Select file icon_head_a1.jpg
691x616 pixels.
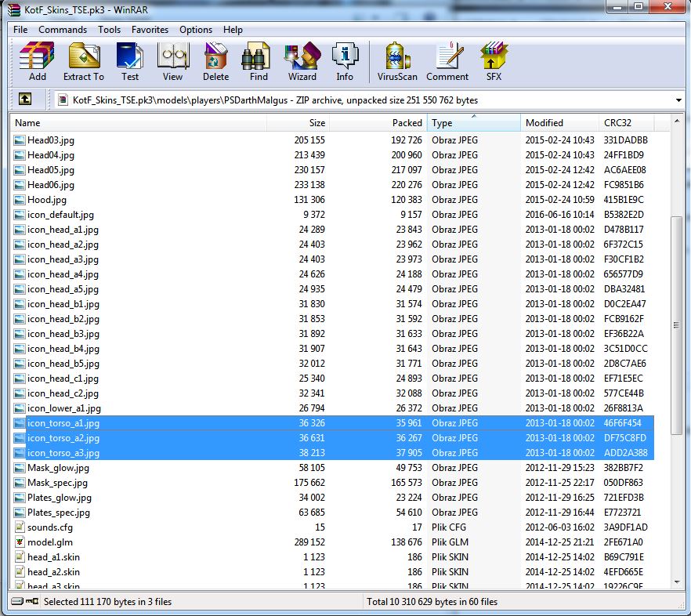click(x=332, y=230)
